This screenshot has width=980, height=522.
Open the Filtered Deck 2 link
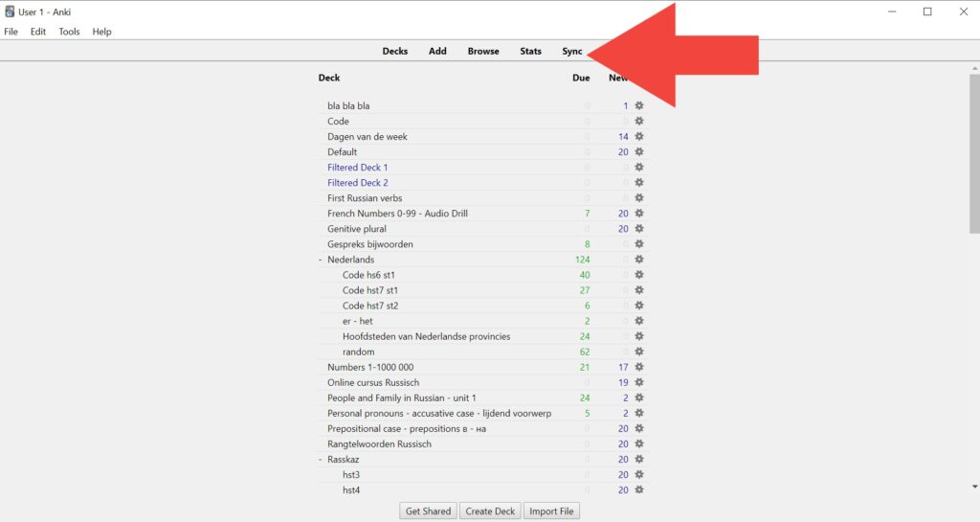coord(358,183)
